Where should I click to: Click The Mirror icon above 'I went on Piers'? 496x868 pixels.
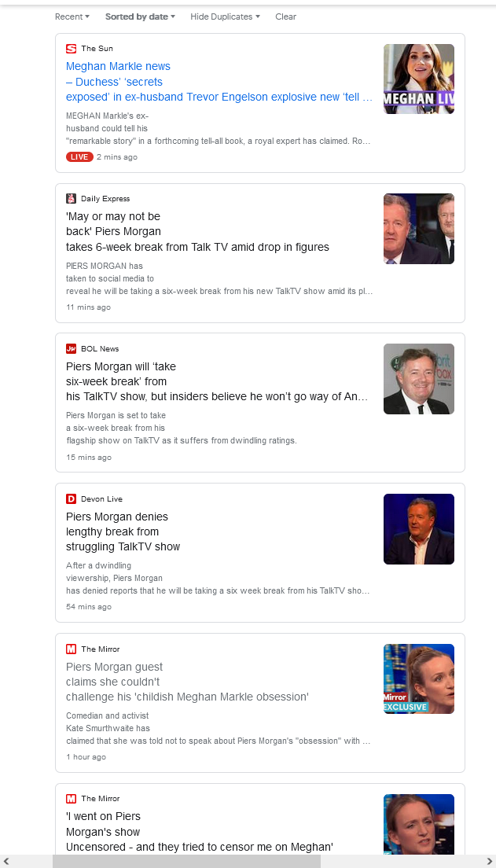[71, 798]
